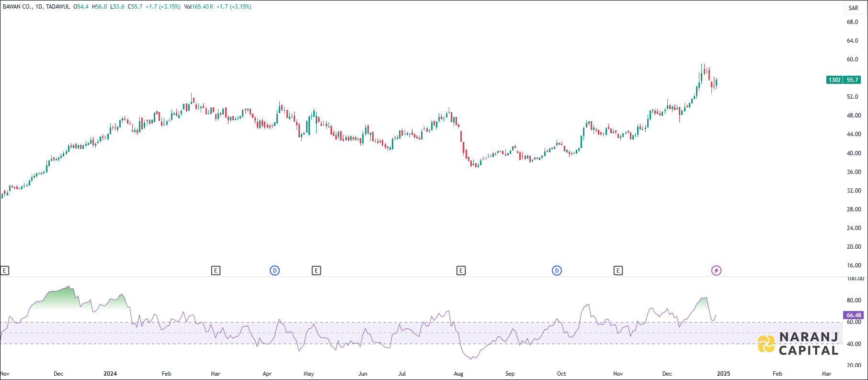The width and height of the screenshot is (868, 380).
Task: Click the Sep label on time axis
Action: tap(510, 374)
